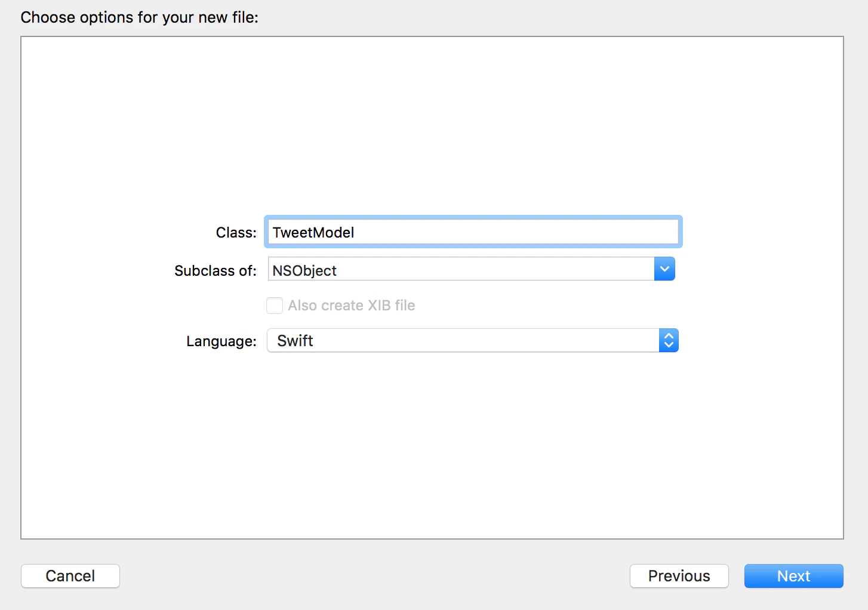Click the NSObject text in the subclass field
The width and height of the screenshot is (868, 610).
tap(304, 271)
